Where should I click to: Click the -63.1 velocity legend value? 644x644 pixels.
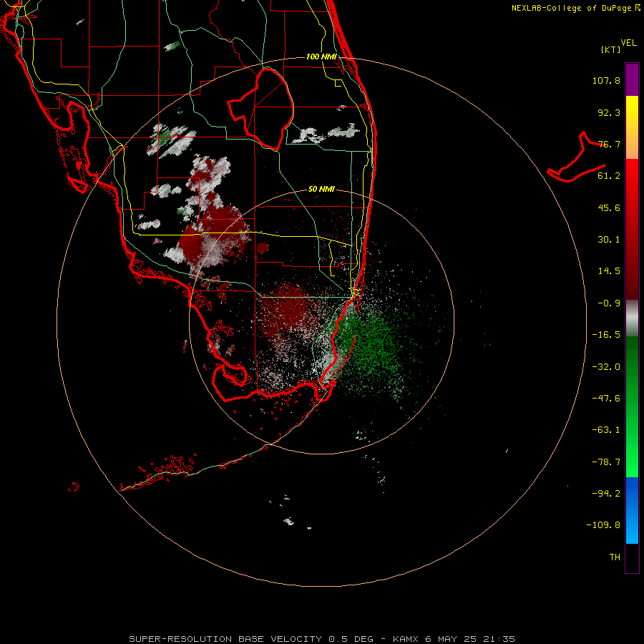point(606,430)
